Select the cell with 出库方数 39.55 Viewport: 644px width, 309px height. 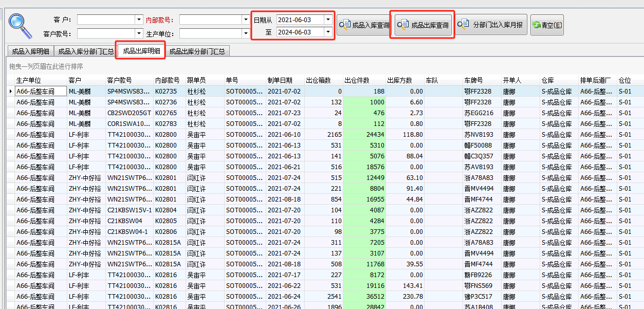pyautogui.click(x=405, y=264)
